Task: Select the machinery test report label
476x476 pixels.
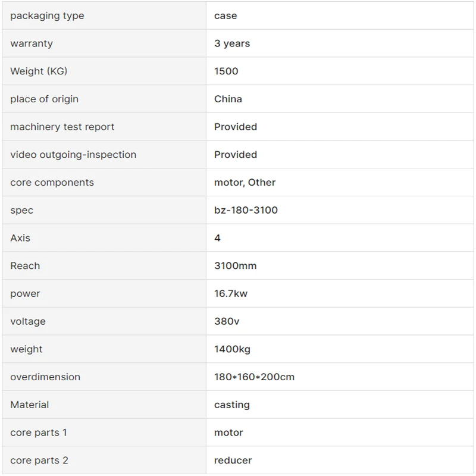Action: [x=62, y=127]
